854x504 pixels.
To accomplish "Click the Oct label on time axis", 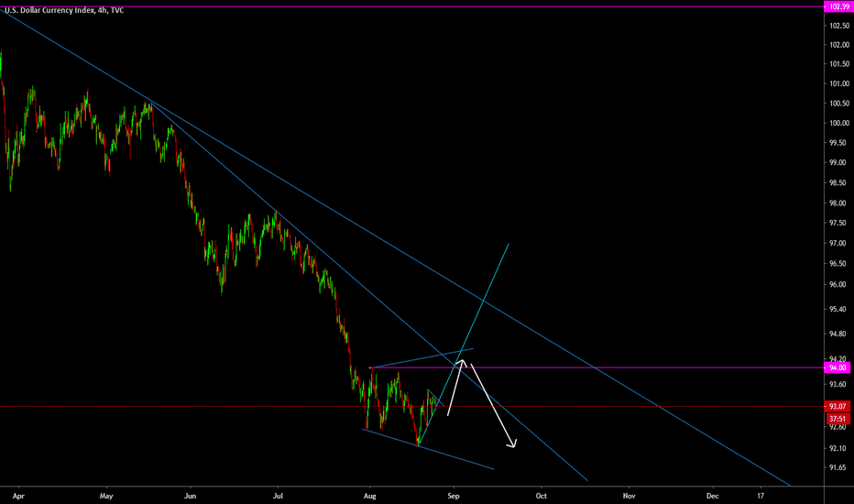I will 542,496.
